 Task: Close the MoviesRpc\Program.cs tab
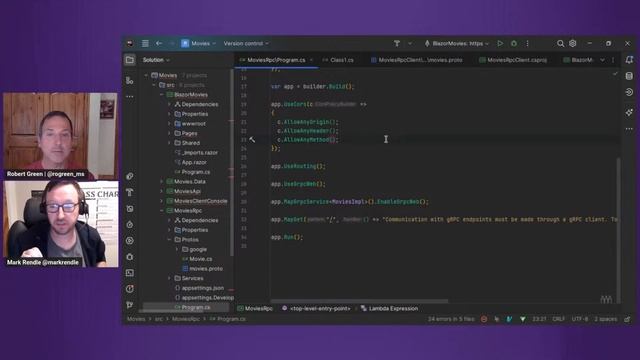[311, 60]
